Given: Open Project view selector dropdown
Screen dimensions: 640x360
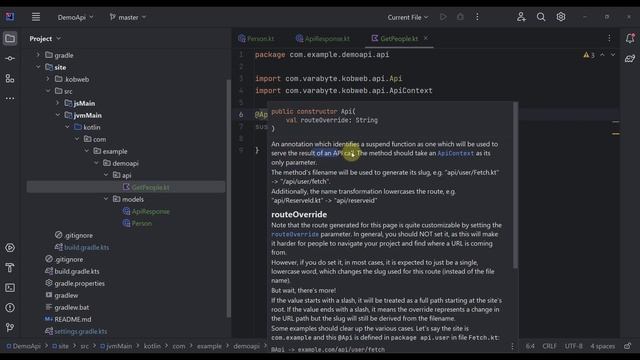Looking at the screenshot, I should 45,39.
